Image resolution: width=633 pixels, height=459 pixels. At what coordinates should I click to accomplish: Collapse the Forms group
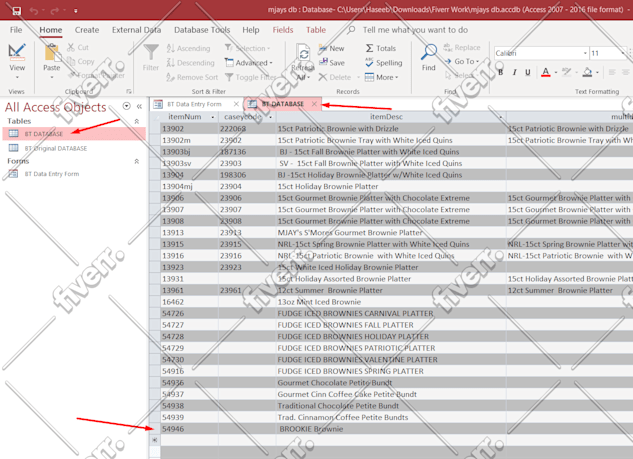[x=137, y=161]
